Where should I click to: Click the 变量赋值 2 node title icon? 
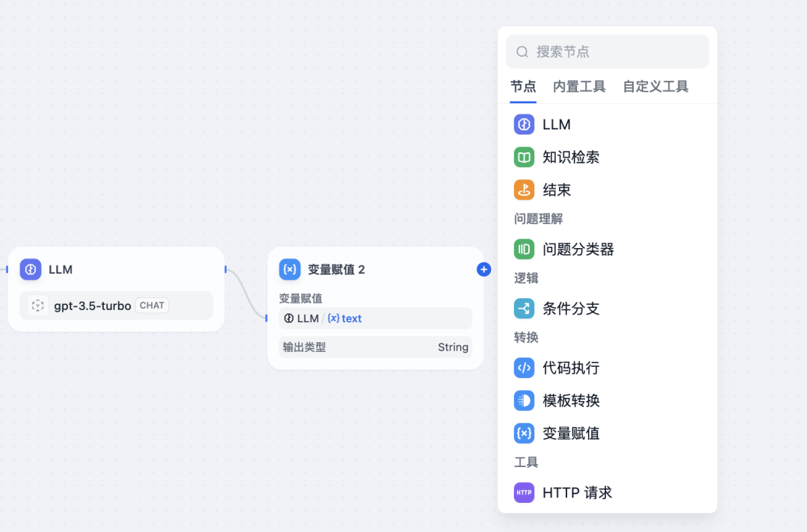(x=290, y=270)
